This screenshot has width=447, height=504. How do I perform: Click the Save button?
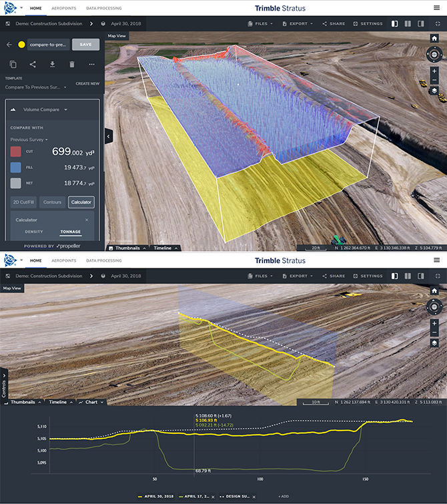click(x=85, y=45)
